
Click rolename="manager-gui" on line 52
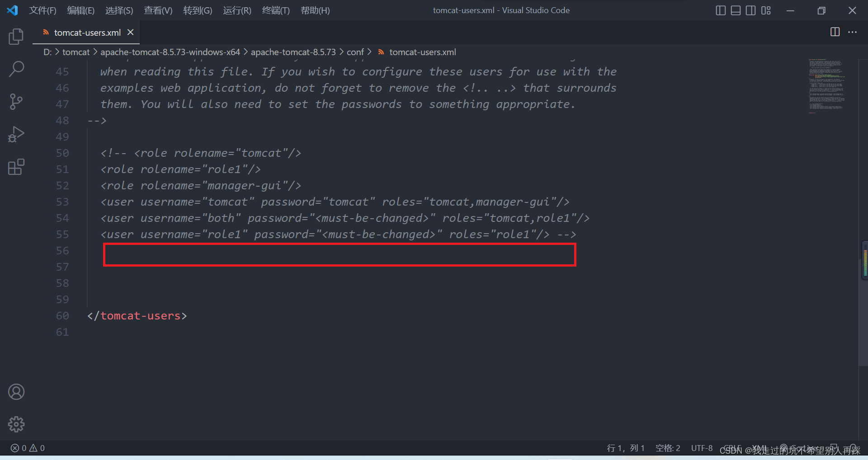coord(214,186)
